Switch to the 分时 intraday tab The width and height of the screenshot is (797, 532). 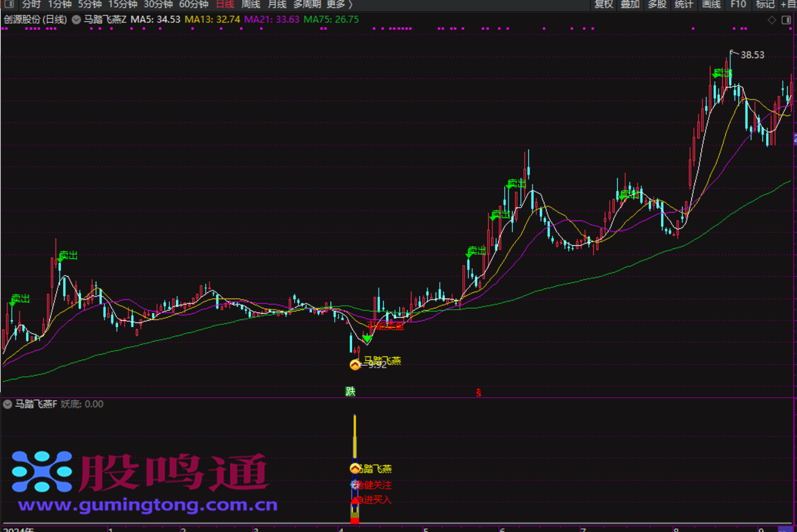tap(32, 4)
